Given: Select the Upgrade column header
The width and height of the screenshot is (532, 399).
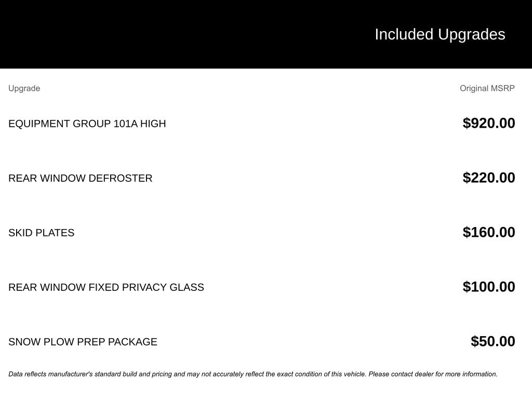Looking at the screenshot, I should [x=24, y=88].
